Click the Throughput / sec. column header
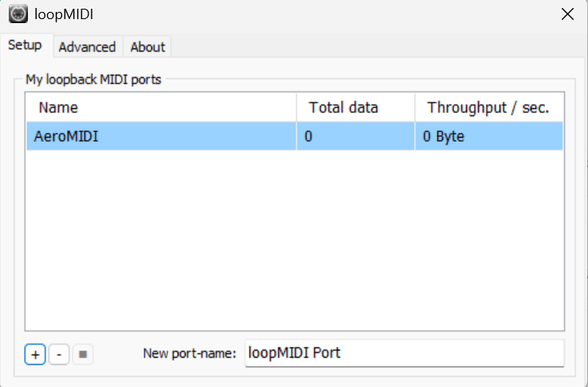This screenshot has width=588, height=387. (488, 107)
